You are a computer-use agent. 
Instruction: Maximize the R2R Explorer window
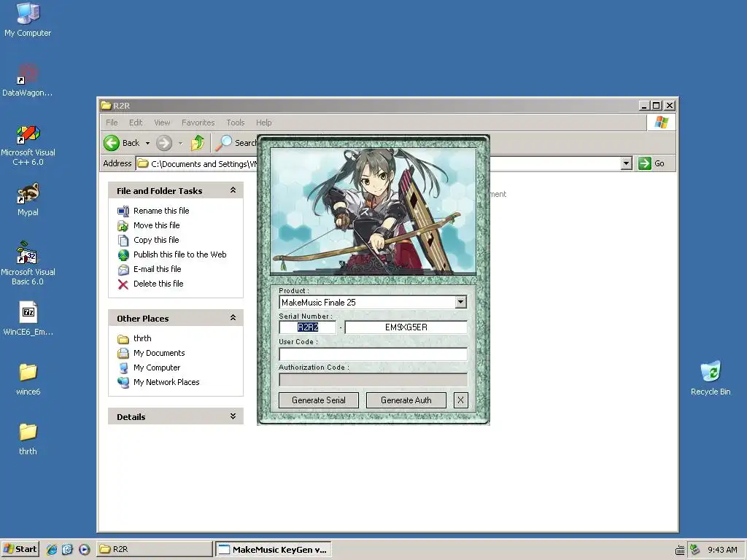(657, 106)
